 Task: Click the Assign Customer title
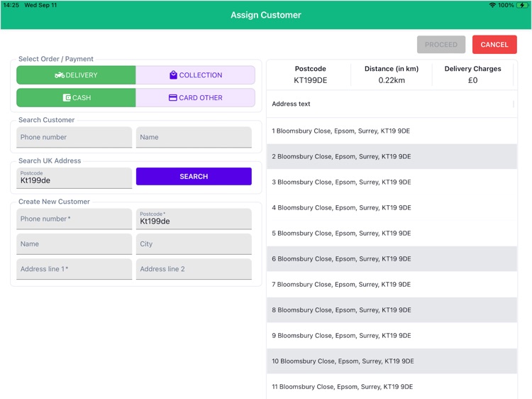click(x=266, y=15)
